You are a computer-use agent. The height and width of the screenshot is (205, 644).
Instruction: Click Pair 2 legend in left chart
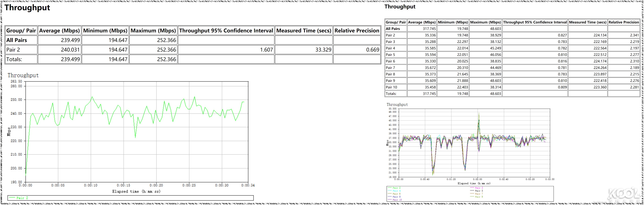point(22,198)
